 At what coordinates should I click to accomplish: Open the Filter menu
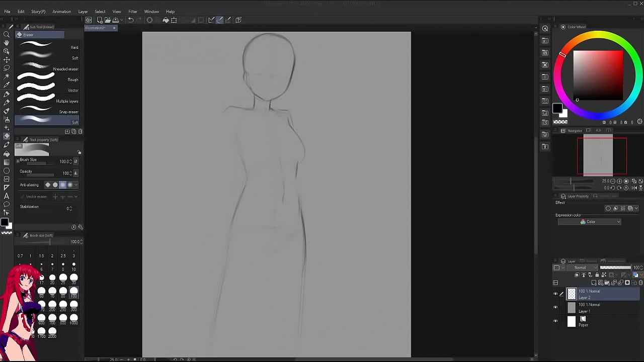tap(132, 12)
